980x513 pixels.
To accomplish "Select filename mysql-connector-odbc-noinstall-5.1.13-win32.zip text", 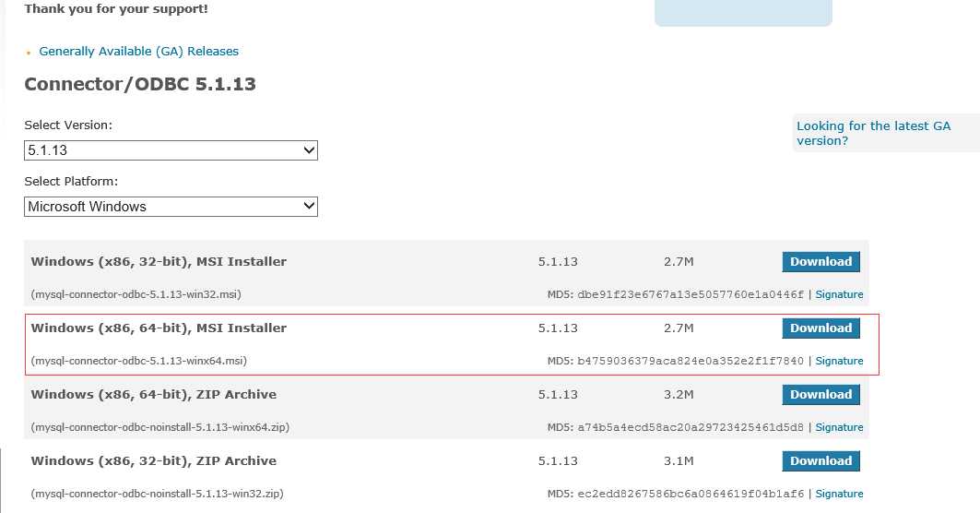I will (x=157, y=494).
